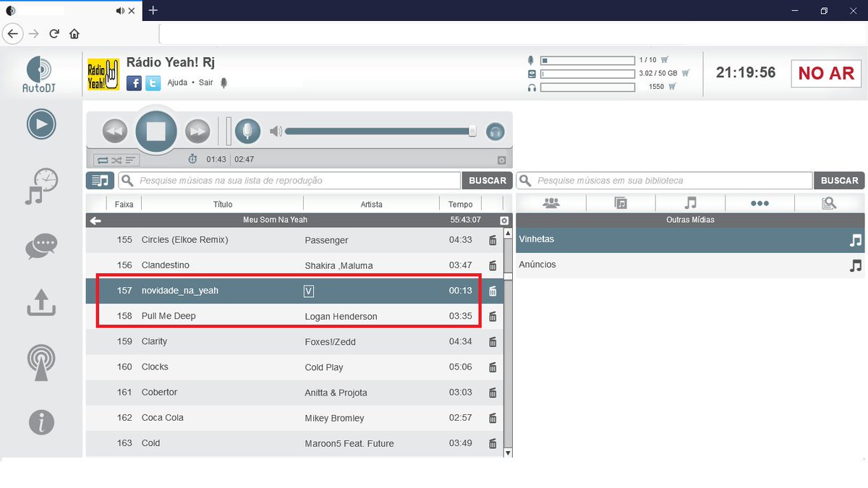Delete track 161 Cobertor
The image size is (868, 488).
(493, 393)
